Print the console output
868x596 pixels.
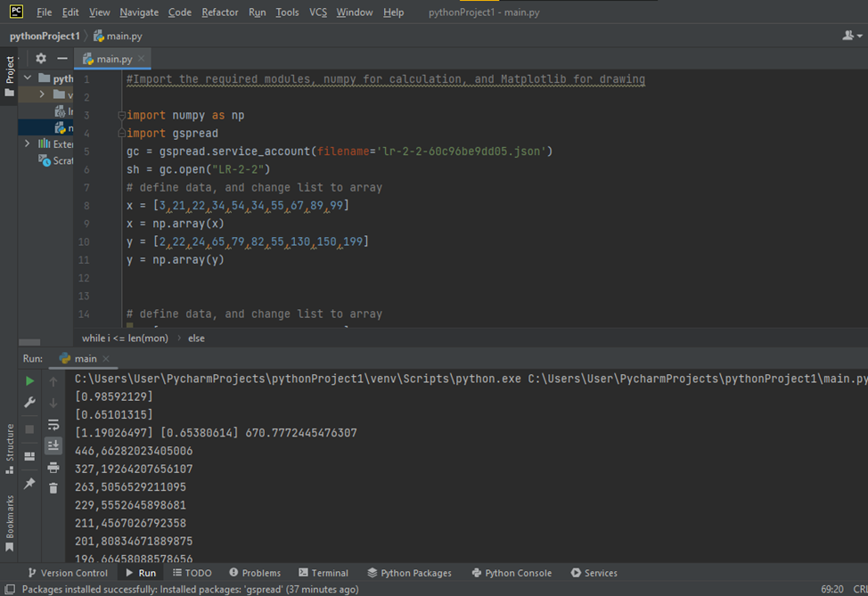pyautogui.click(x=53, y=467)
